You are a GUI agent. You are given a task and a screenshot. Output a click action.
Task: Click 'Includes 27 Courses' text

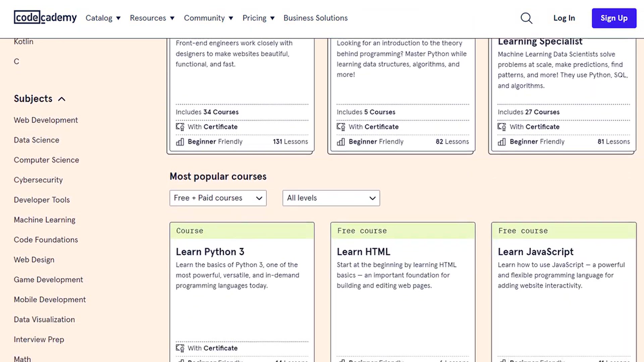(x=529, y=112)
